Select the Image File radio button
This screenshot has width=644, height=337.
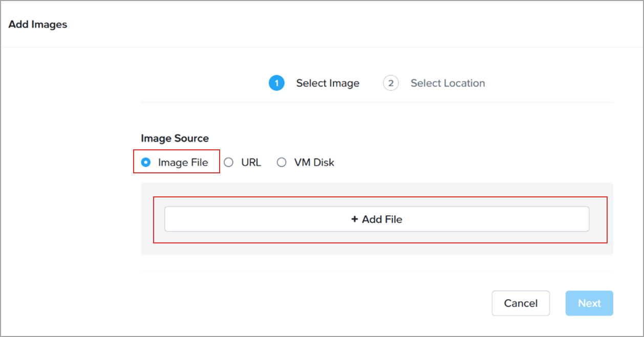146,163
